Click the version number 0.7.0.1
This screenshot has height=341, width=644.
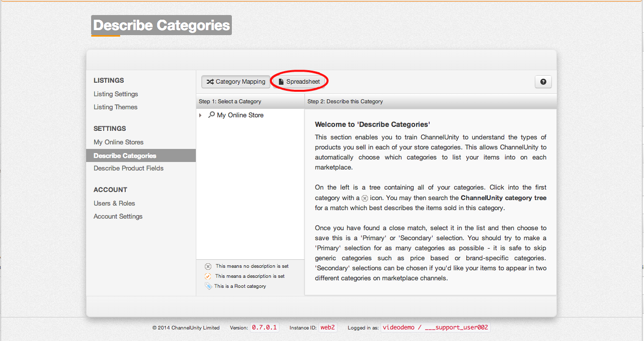(264, 327)
